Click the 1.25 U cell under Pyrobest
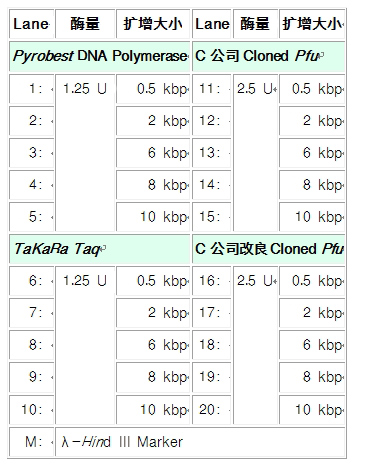This screenshot has height=465, width=371. pos(85,153)
